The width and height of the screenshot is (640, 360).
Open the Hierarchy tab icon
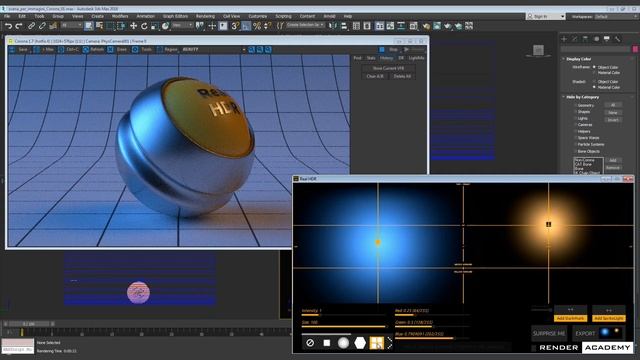coord(585,39)
